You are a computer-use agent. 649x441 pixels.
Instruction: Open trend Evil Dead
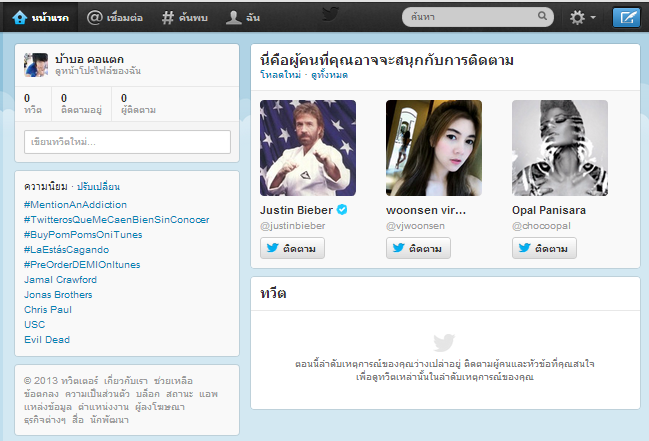tap(47, 340)
